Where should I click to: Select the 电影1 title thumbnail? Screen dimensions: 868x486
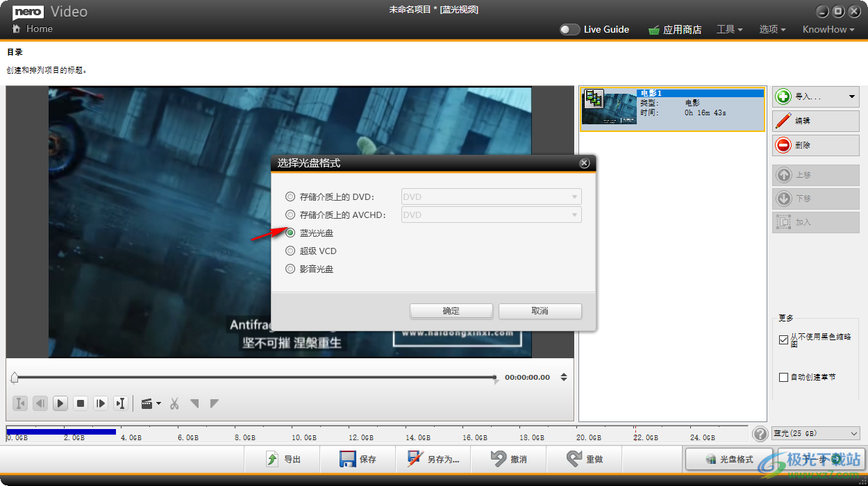609,107
